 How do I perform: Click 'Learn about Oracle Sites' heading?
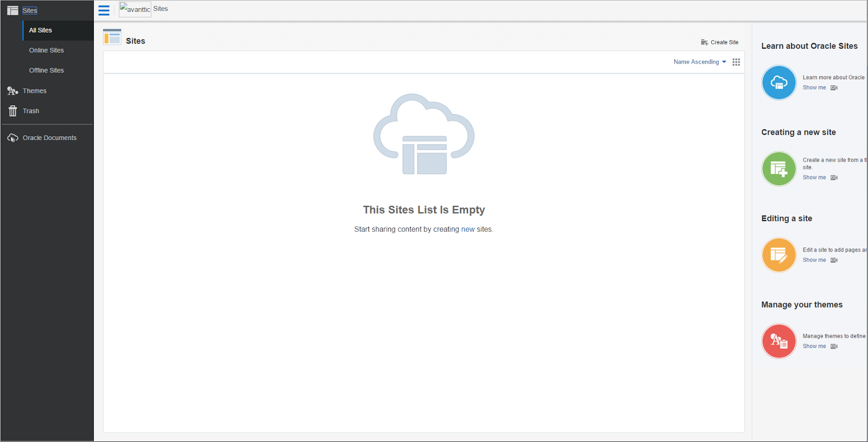809,46
